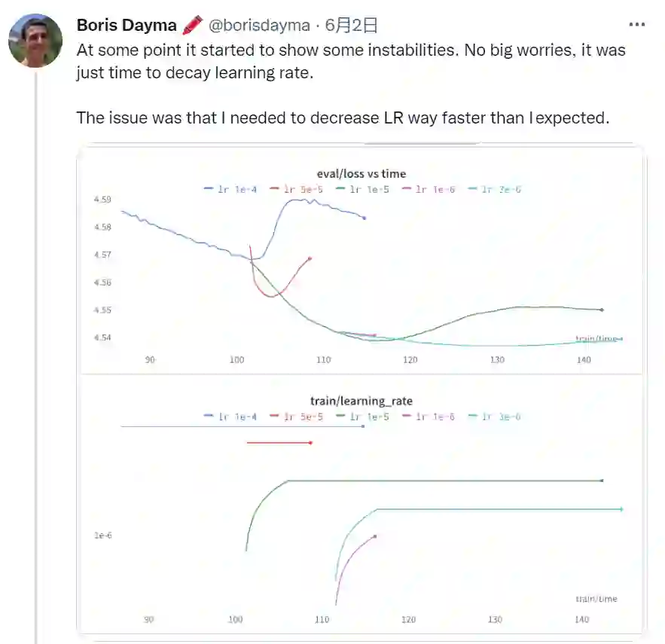Click the Boris Dayma display name

point(127,26)
